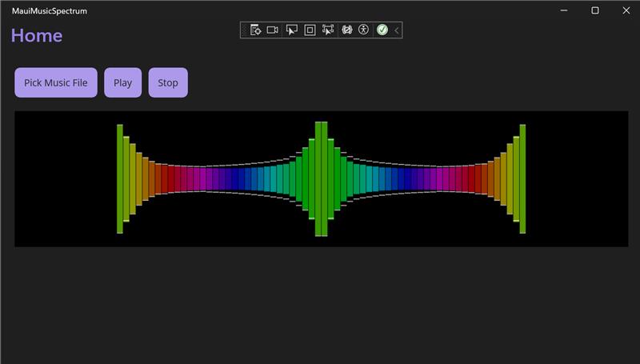640x364 pixels.
Task: Minimize the MauiMusicSpectrum window
Action: tap(564, 10)
